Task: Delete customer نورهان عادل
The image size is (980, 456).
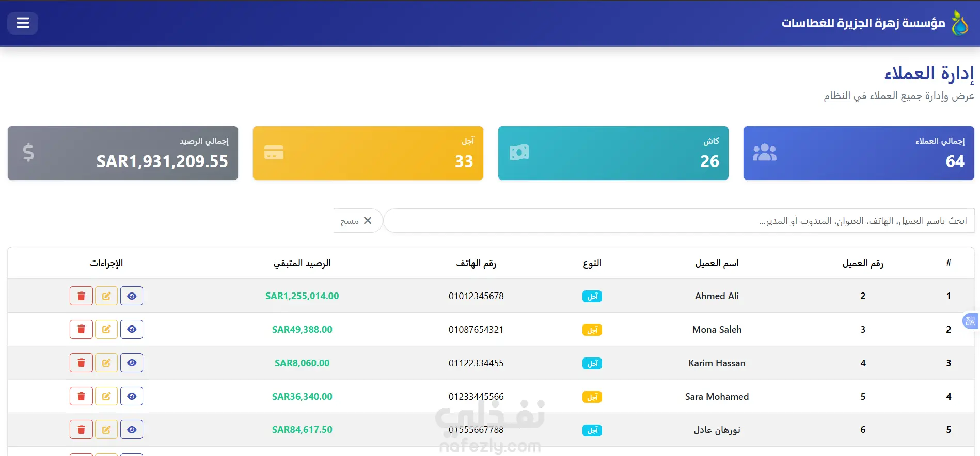Action: pyautogui.click(x=81, y=430)
